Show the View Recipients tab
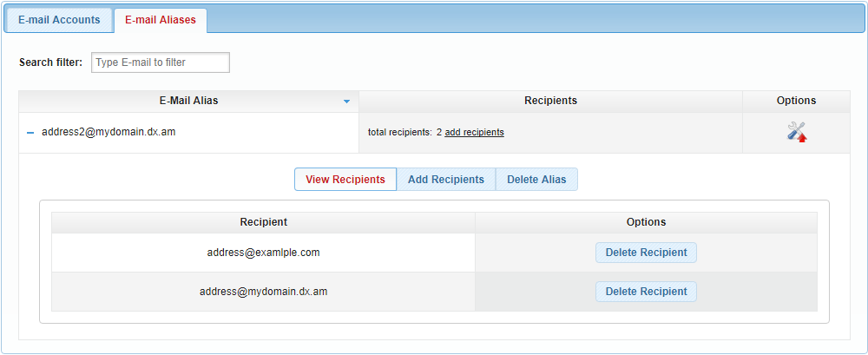Viewport: 868px width, 355px height. coord(345,180)
